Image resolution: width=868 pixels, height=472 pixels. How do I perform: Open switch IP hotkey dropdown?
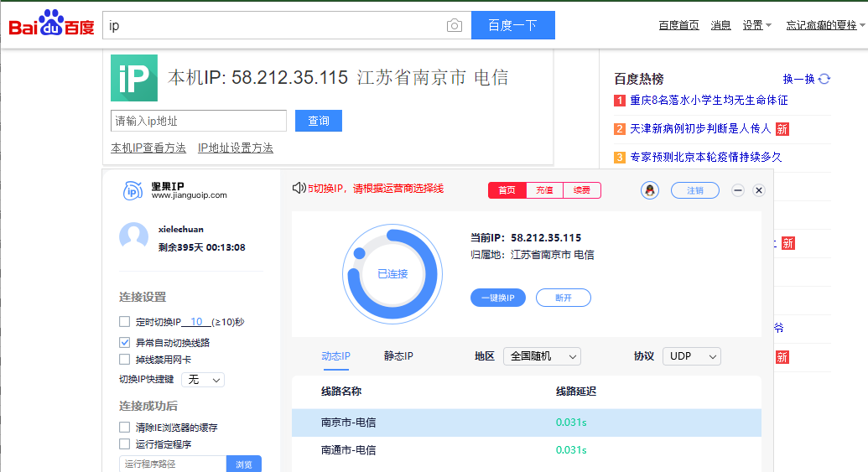(x=203, y=380)
